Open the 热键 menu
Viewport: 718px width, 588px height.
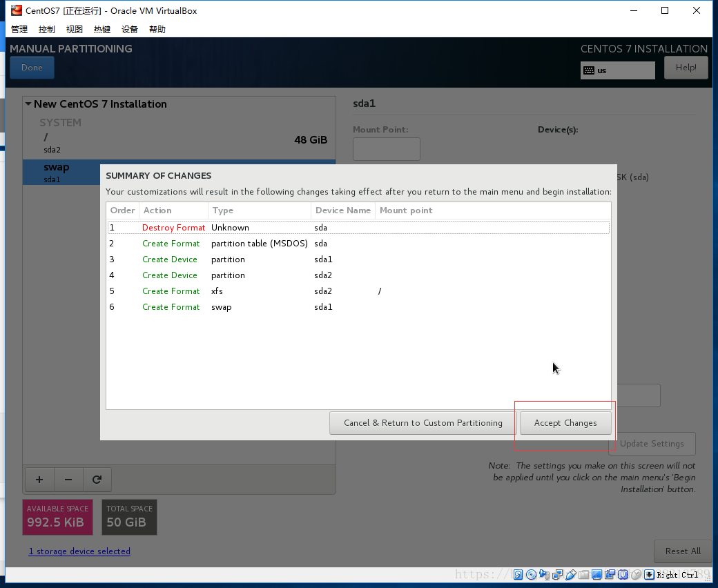[102, 29]
